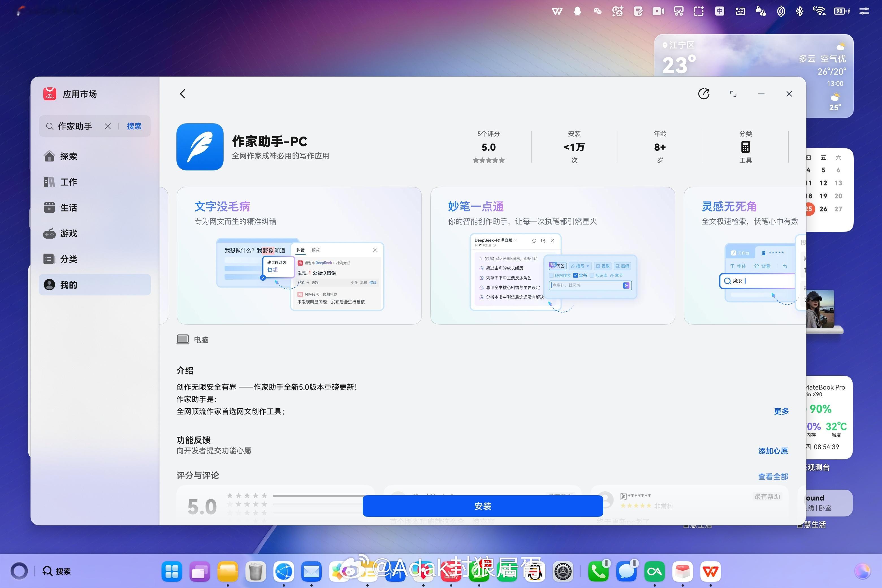Open Bluetooth settings from the status bar
Viewport: 882px width, 588px height.
pyautogui.click(x=799, y=11)
